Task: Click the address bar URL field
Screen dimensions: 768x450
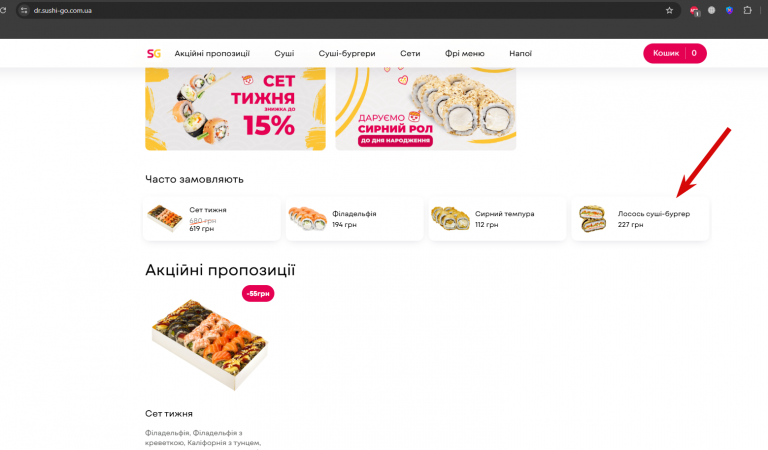Action: [x=343, y=10]
